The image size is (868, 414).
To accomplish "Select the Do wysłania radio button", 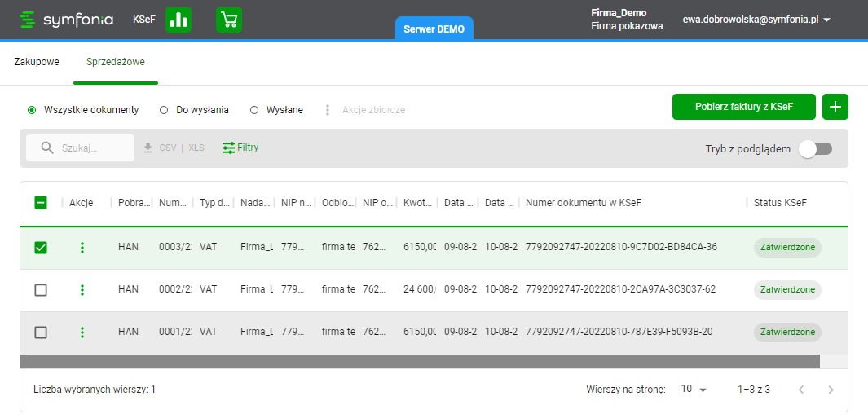I will 164,110.
